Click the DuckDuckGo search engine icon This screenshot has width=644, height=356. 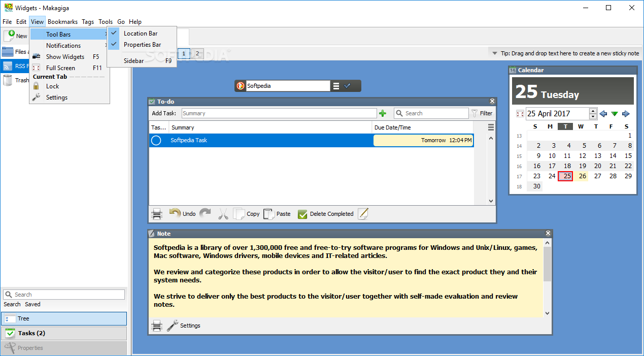click(x=241, y=86)
